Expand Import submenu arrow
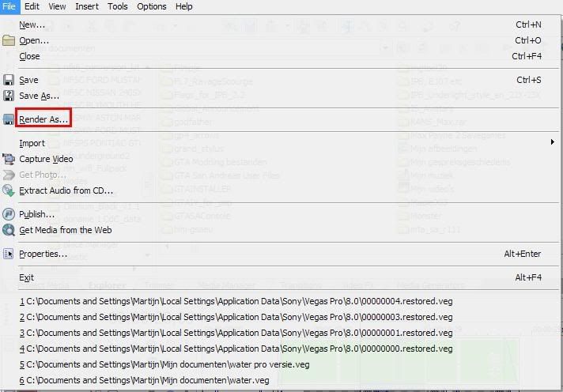This screenshot has height=392, width=563. (x=553, y=142)
